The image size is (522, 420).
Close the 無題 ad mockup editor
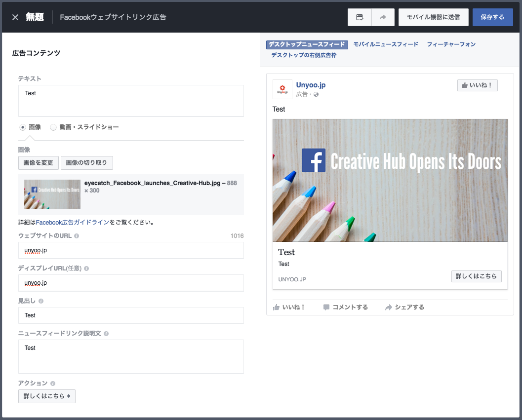click(x=15, y=17)
